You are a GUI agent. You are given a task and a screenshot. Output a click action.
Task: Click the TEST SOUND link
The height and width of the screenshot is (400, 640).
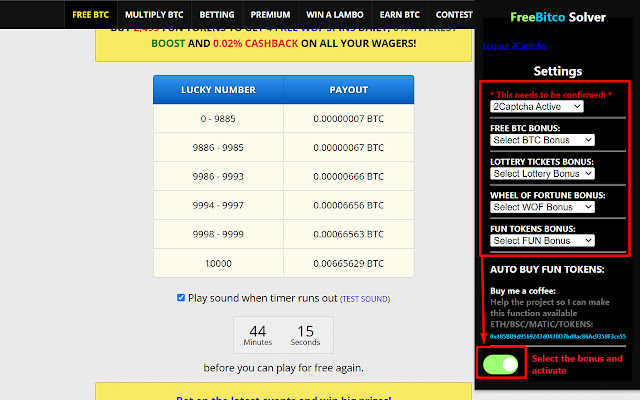(365, 299)
